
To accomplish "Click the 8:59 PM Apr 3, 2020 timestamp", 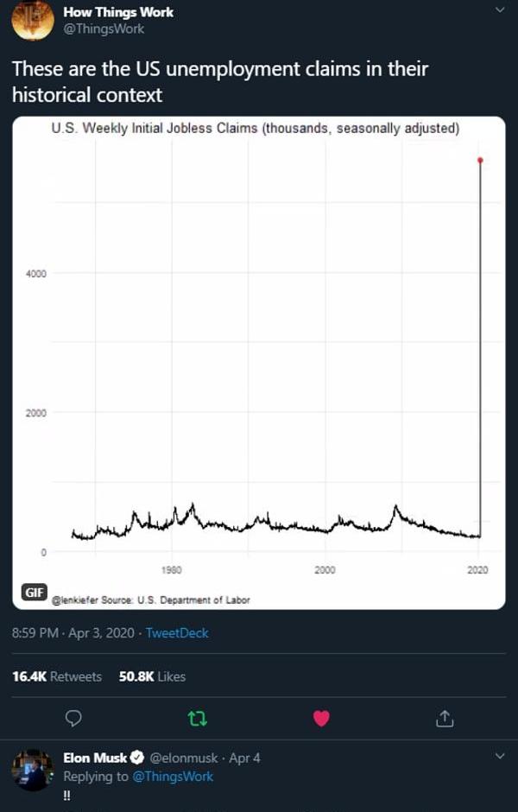I will [x=73, y=633].
